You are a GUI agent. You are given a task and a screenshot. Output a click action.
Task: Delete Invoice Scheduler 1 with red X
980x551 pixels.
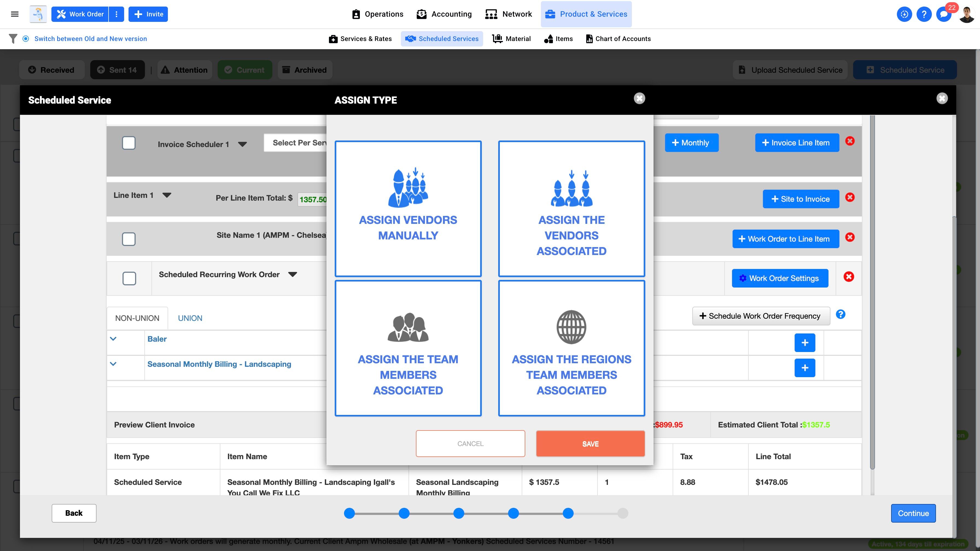tap(850, 141)
